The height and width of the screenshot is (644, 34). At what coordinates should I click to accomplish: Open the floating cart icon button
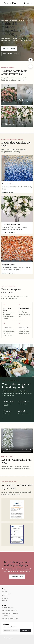(x=30, y=66)
